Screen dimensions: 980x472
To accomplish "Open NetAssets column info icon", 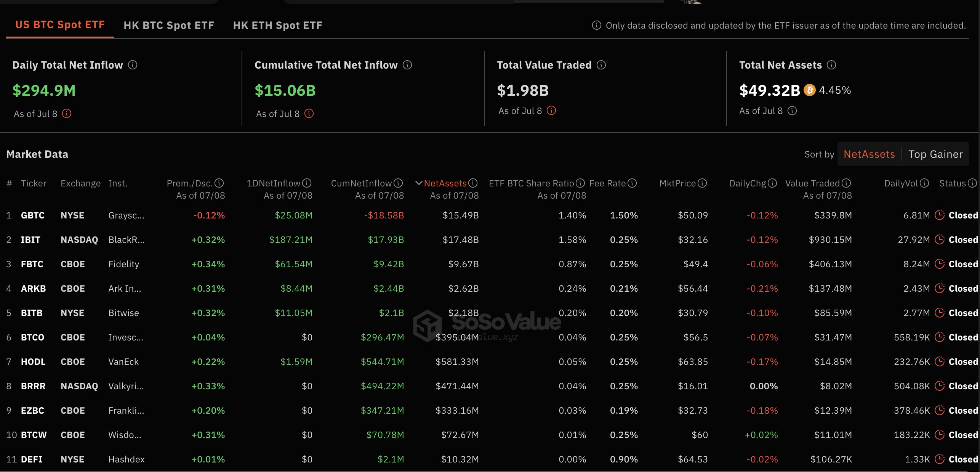I will [473, 183].
